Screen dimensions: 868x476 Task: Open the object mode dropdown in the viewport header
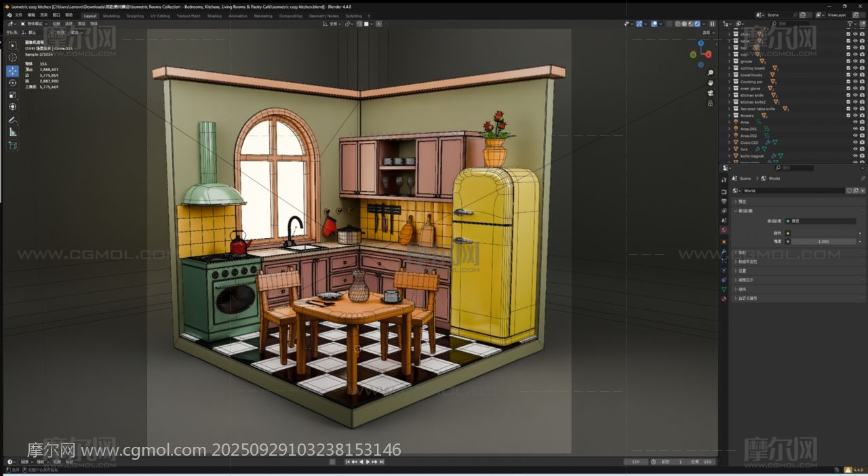click(34, 24)
